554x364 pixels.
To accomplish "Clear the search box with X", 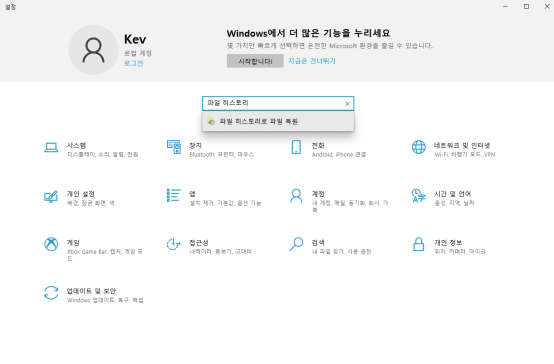I will pos(347,104).
